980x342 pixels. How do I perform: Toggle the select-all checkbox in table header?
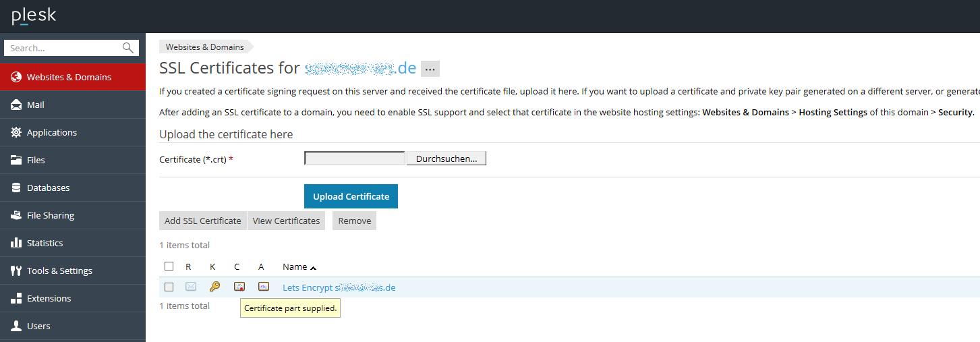click(169, 266)
